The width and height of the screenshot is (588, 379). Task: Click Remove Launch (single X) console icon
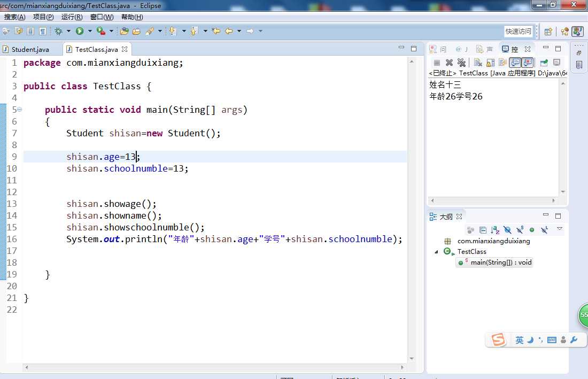449,63
